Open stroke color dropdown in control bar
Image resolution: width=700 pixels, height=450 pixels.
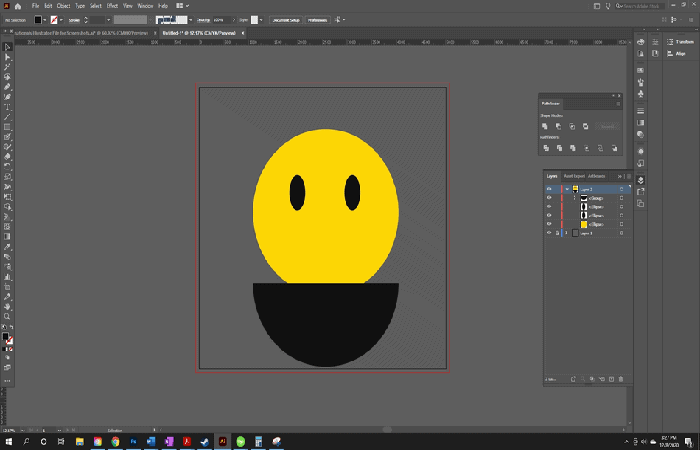pos(61,20)
